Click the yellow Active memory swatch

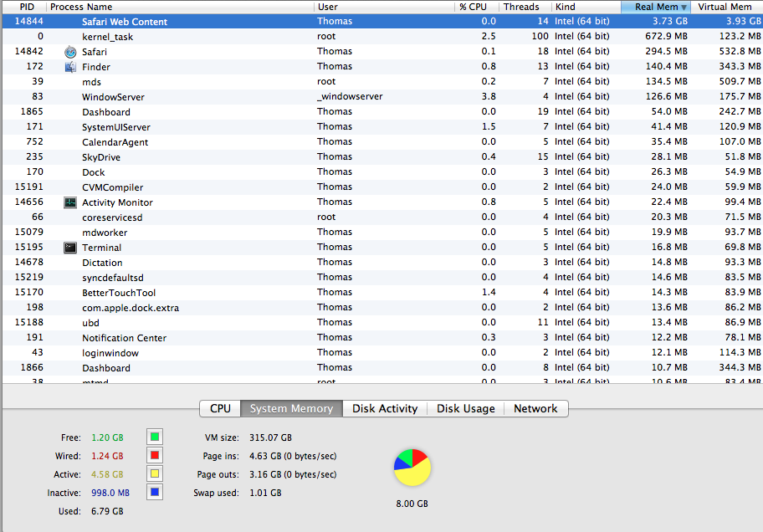click(155, 473)
